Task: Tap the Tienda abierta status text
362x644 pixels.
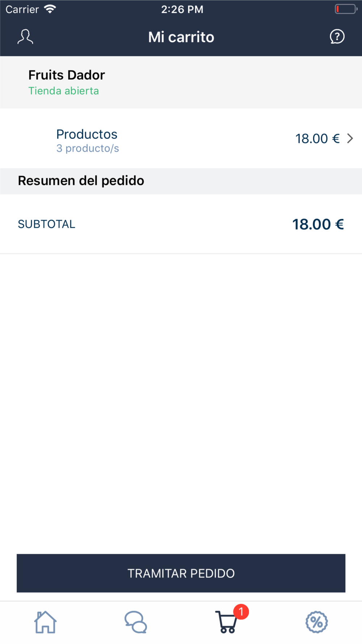Action: [64, 91]
